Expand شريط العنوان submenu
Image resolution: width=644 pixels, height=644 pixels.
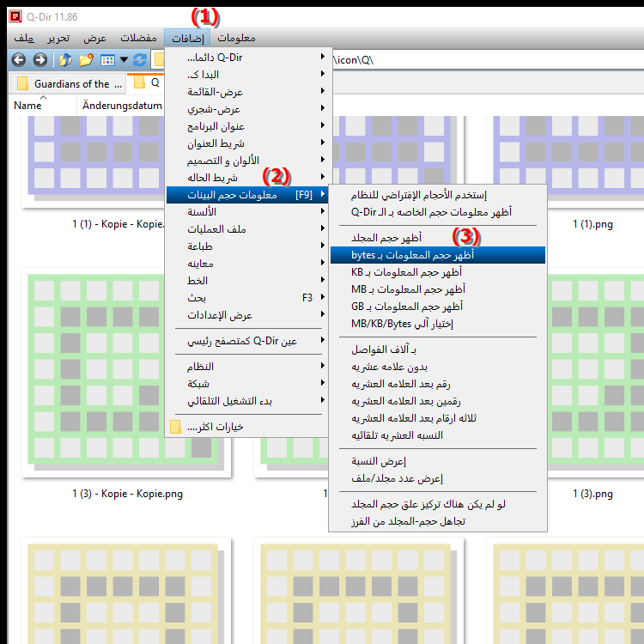coord(246,143)
